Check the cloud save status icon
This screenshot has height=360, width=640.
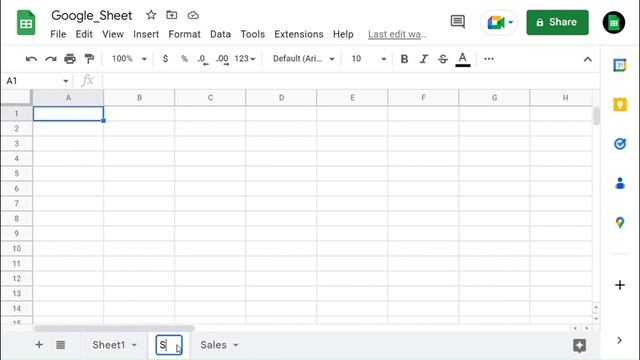[193, 16]
